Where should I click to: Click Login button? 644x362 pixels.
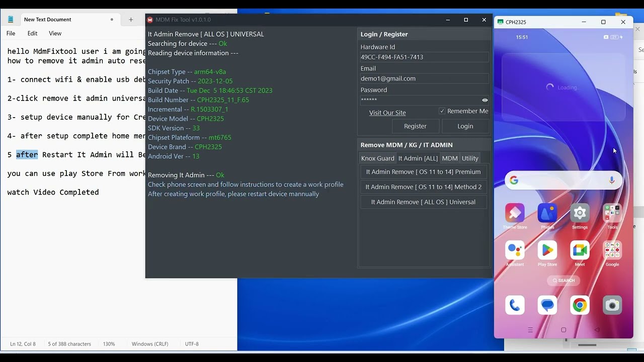(465, 126)
